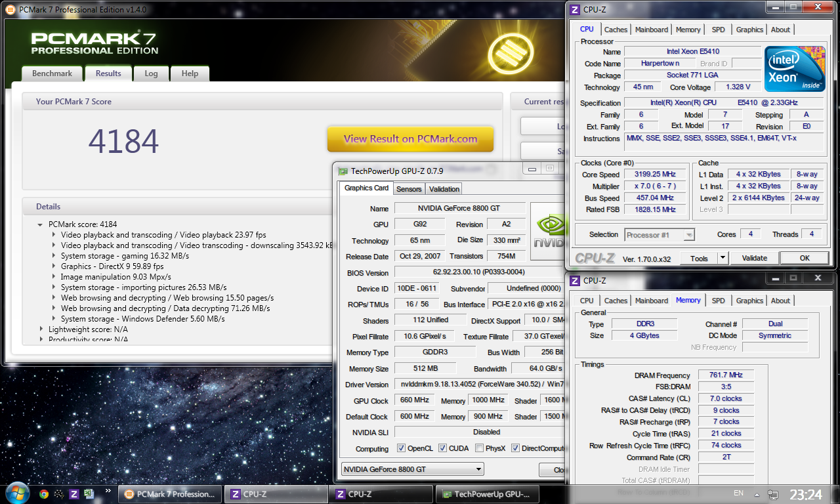This screenshot has width=840, height=504.
Task: Switch to TechPowerUp GPU-Z in the taskbar
Action: [x=488, y=494]
